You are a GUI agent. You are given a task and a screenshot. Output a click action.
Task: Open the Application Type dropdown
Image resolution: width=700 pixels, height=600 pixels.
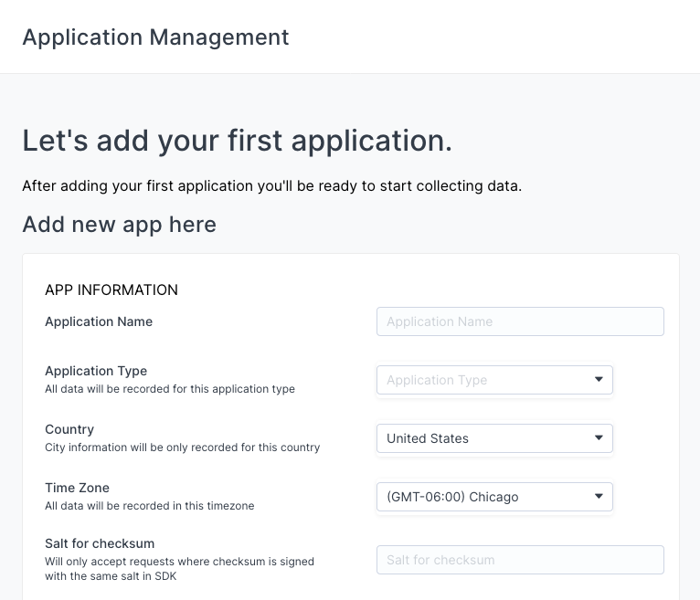484,380
